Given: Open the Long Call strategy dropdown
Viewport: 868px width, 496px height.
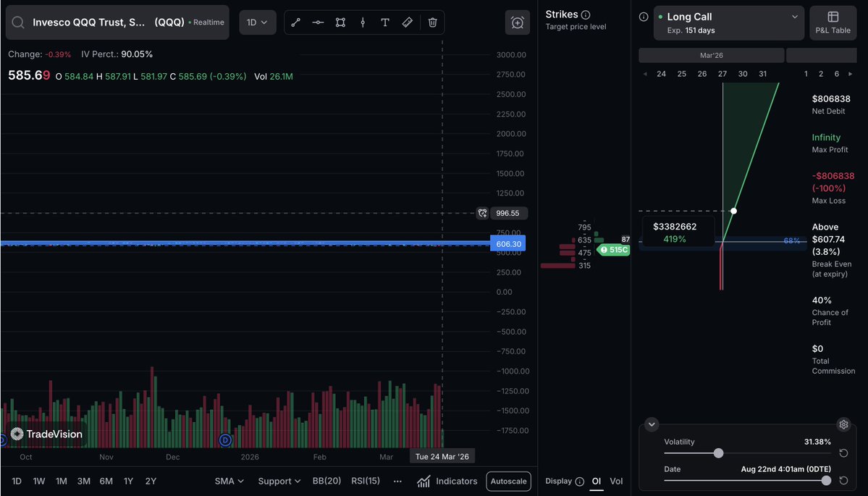Looking at the screenshot, I should [x=728, y=22].
